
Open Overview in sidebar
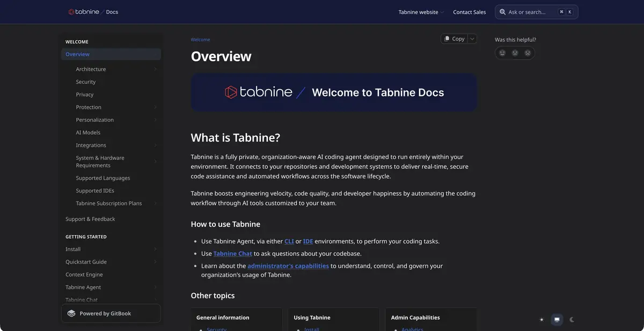tap(111, 54)
